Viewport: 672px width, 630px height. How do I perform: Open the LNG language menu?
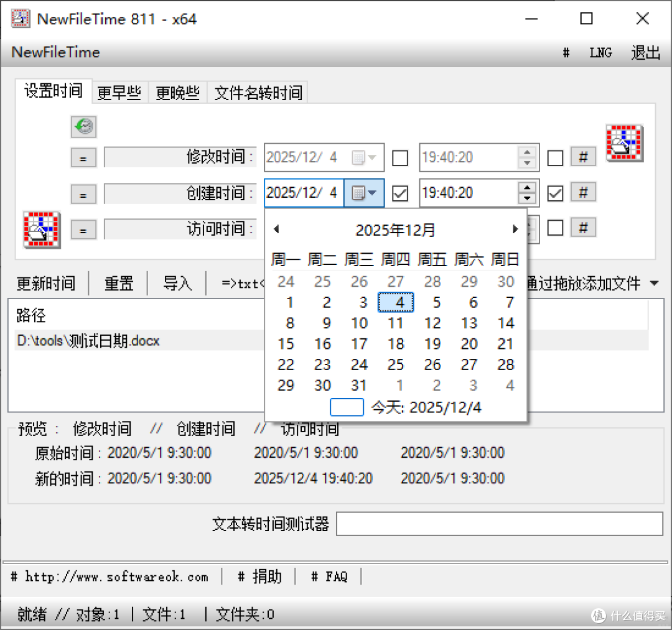click(601, 53)
